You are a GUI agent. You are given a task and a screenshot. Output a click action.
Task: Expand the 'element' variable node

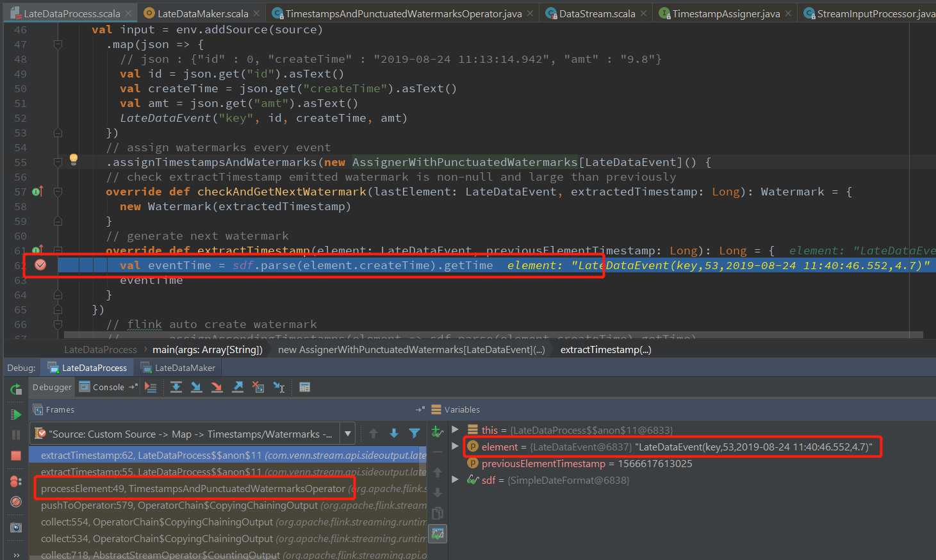pos(456,446)
